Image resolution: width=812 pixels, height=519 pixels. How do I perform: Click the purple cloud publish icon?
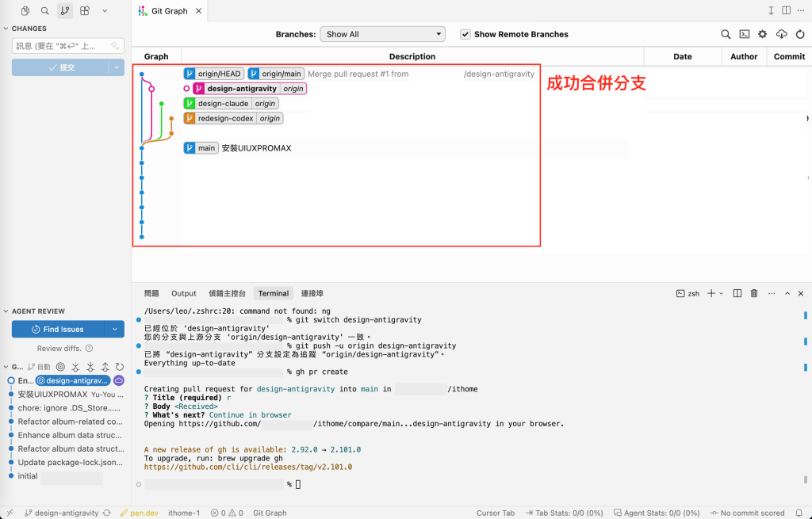(x=119, y=380)
